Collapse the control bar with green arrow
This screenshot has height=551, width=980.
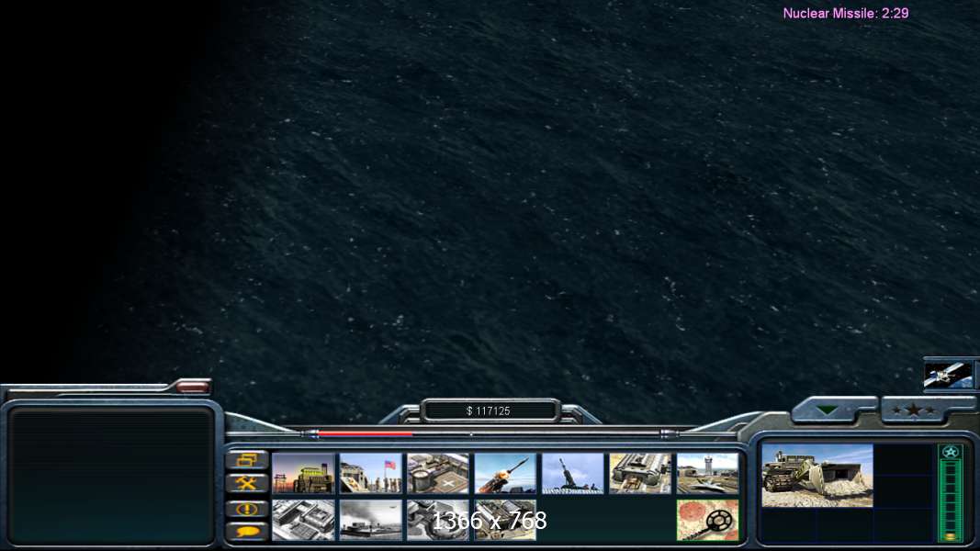[827, 410]
